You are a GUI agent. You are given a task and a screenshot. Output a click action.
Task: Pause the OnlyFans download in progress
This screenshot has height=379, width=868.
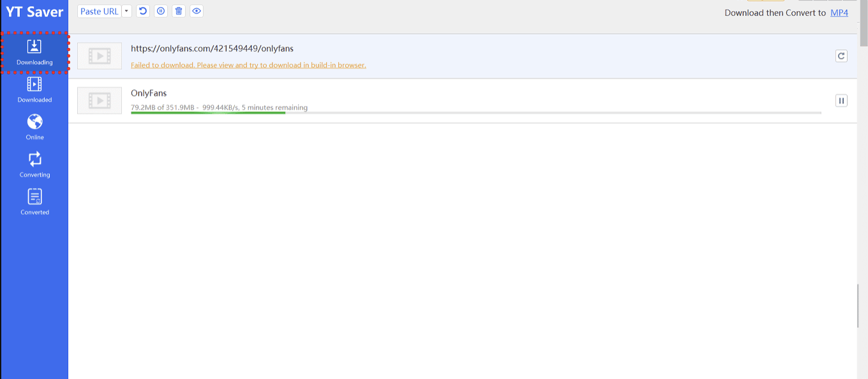[841, 100]
